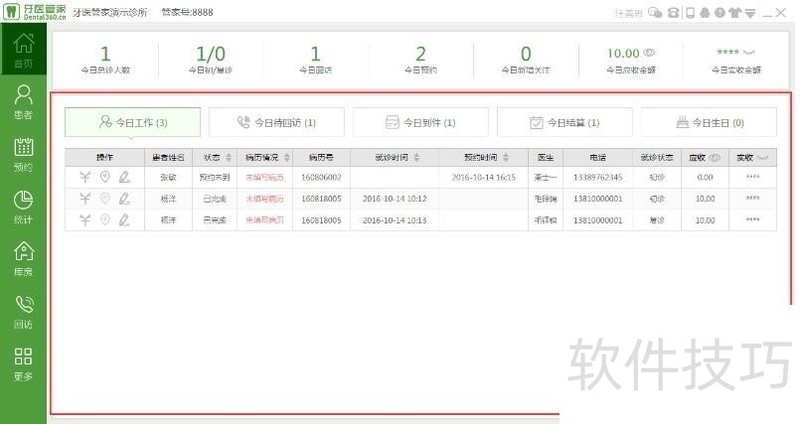
Task: Toggle the eye next to 10.00 今日应收金额
Action: click(648, 53)
